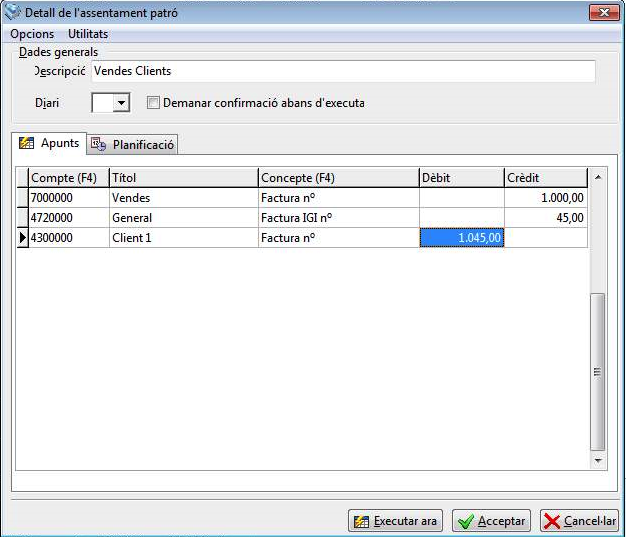Click the green checkmark on Acceptar
Screen dimensions: 626x537
pos(466,521)
